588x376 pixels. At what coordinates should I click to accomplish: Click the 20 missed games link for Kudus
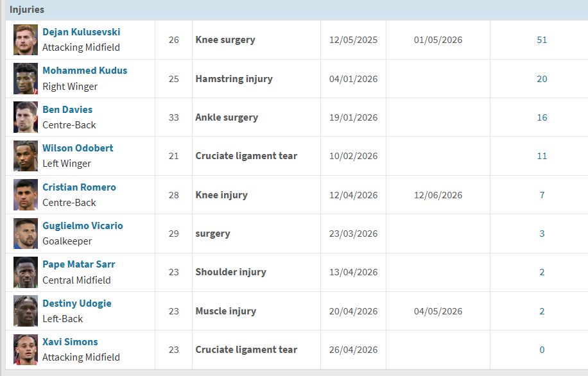(x=541, y=78)
